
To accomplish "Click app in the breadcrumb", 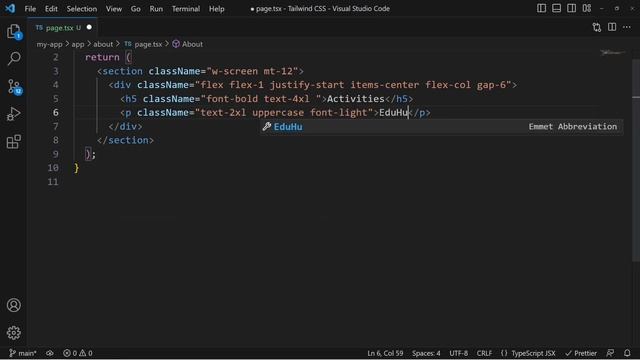I will tap(78, 44).
